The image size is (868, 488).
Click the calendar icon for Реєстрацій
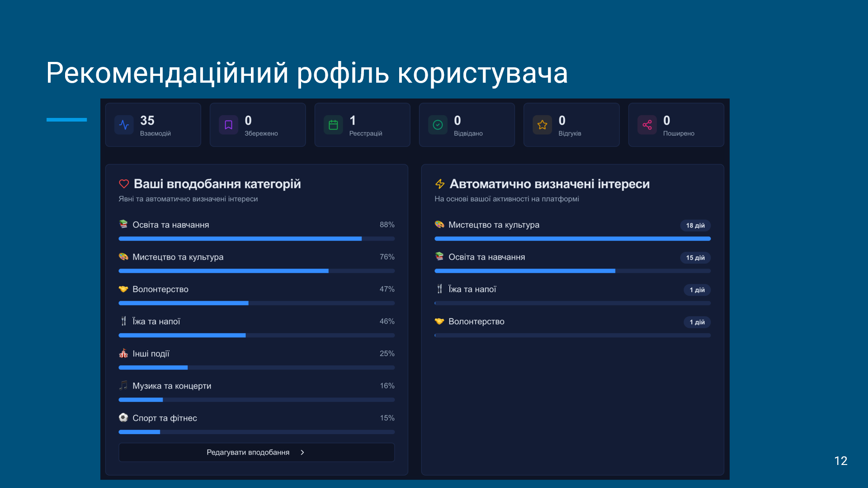(x=333, y=125)
